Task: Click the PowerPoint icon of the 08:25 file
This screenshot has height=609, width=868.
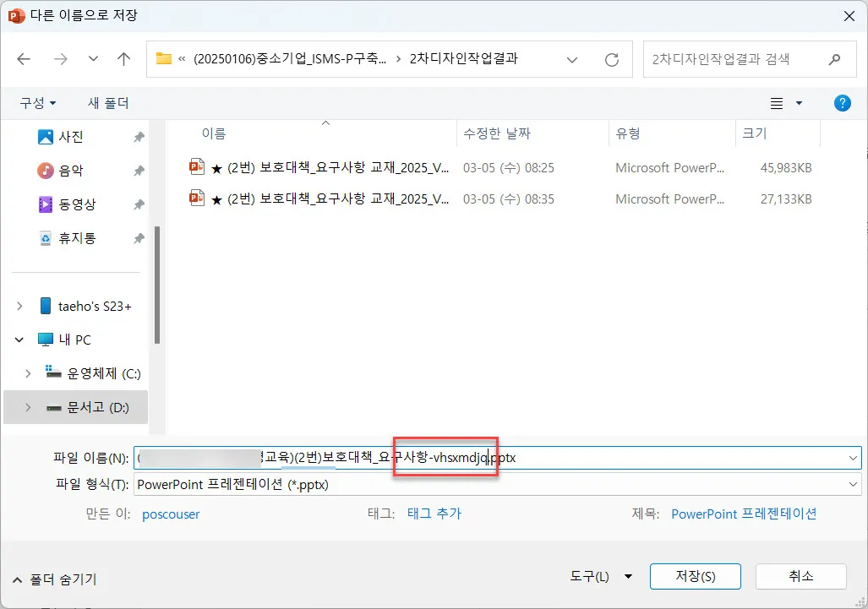Action: [x=197, y=166]
